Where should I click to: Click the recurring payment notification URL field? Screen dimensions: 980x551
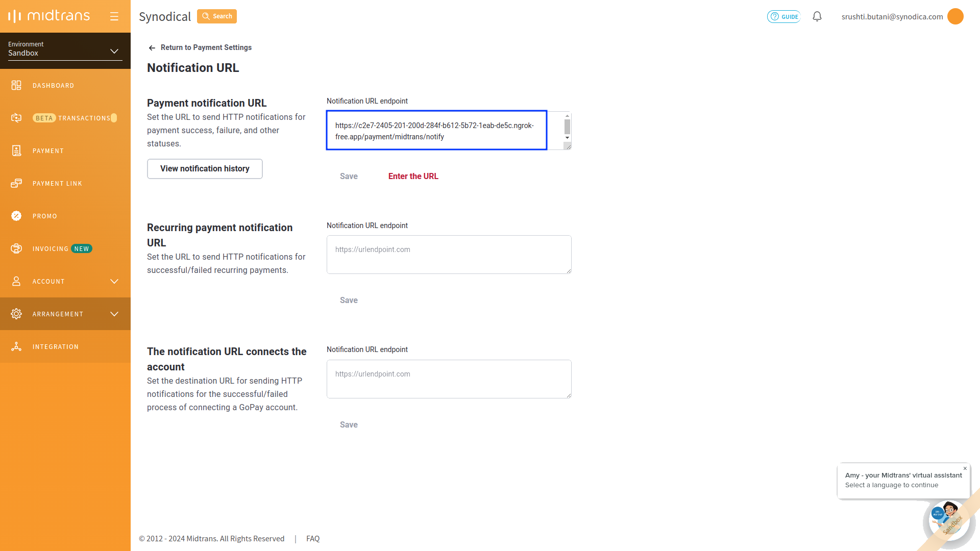(x=449, y=255)
